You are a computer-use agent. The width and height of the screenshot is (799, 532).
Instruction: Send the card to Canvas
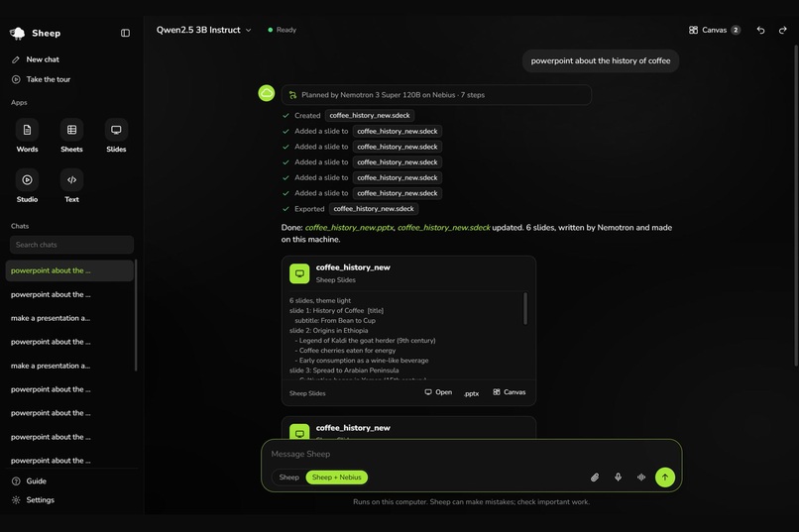(510, 392)
